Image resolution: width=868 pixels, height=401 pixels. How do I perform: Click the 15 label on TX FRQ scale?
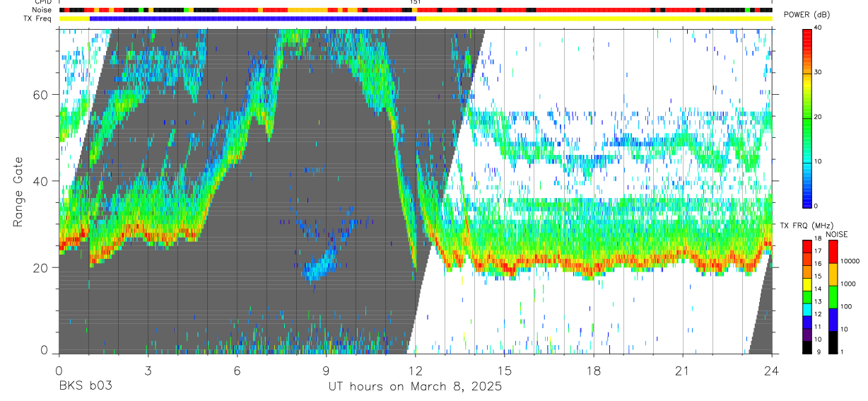(x=819, y=277)
